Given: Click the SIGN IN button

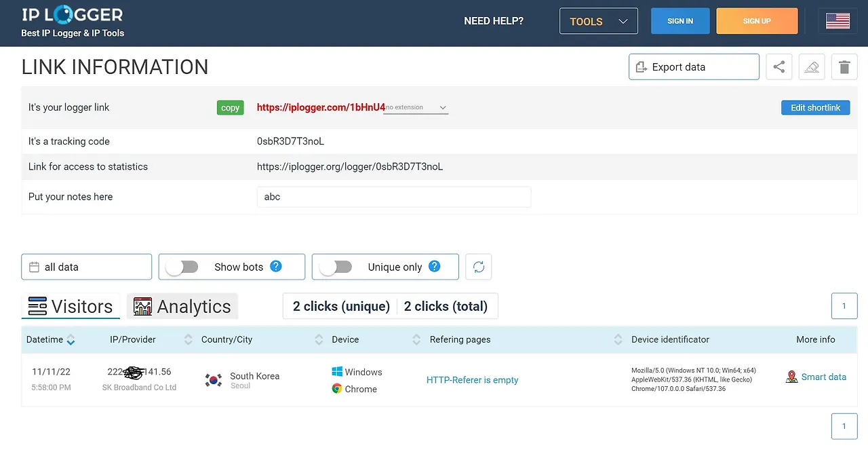Looking at the screenshot, I should (680, 21).
